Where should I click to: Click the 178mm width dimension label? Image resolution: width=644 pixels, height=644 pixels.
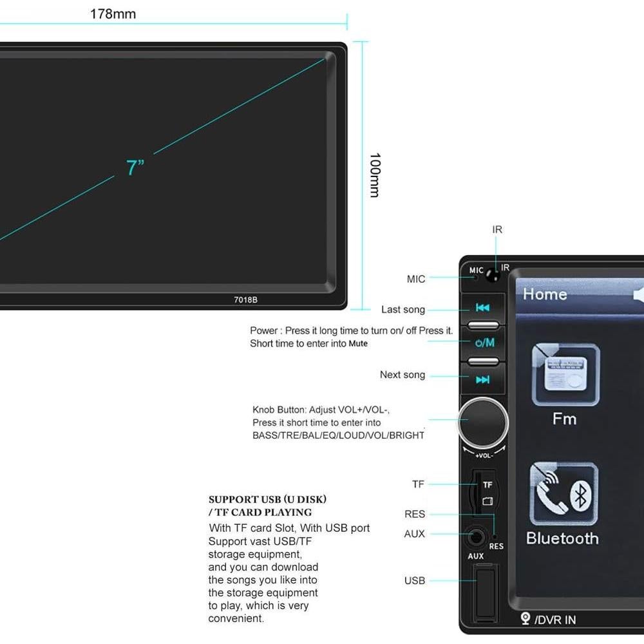tap(113, 14)
